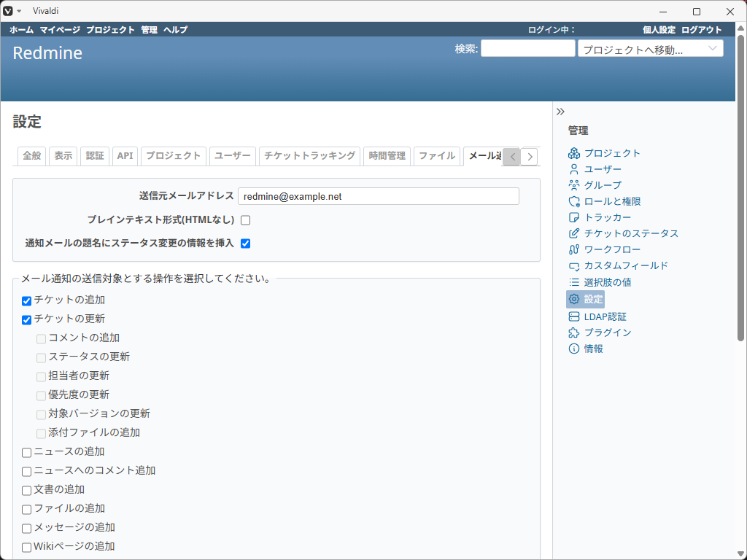The height and width of the screenshot is (560, 747).
Task: Click the ログアウト link
Action: pyautogui.click(x=701, y=29)
